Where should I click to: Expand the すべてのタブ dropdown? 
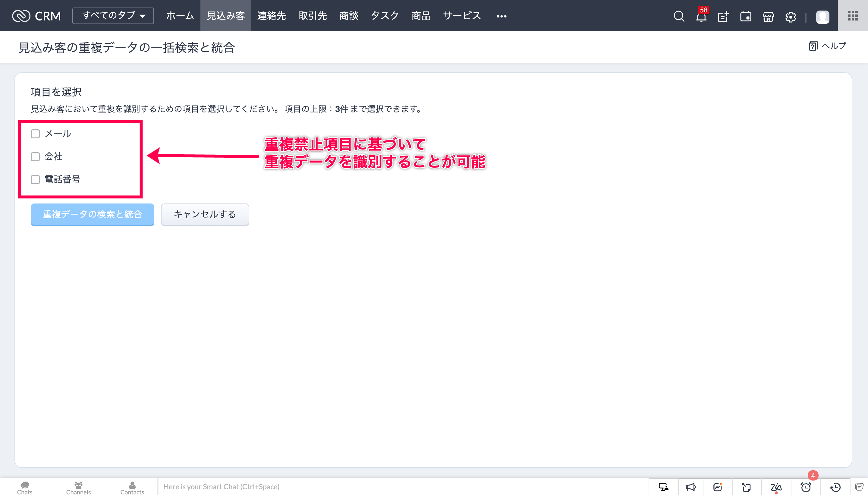click(x=113, y=16)
